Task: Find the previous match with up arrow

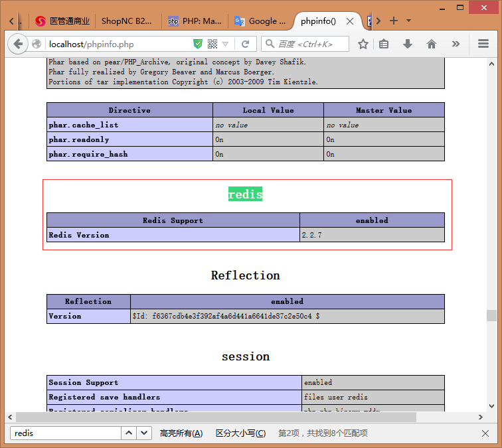Action: (x=129, y=433)
